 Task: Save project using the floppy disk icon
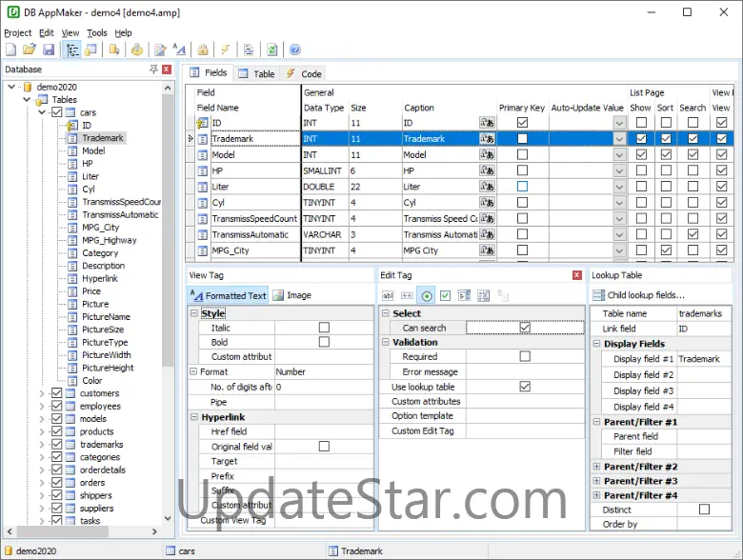(x=49, y=50)
